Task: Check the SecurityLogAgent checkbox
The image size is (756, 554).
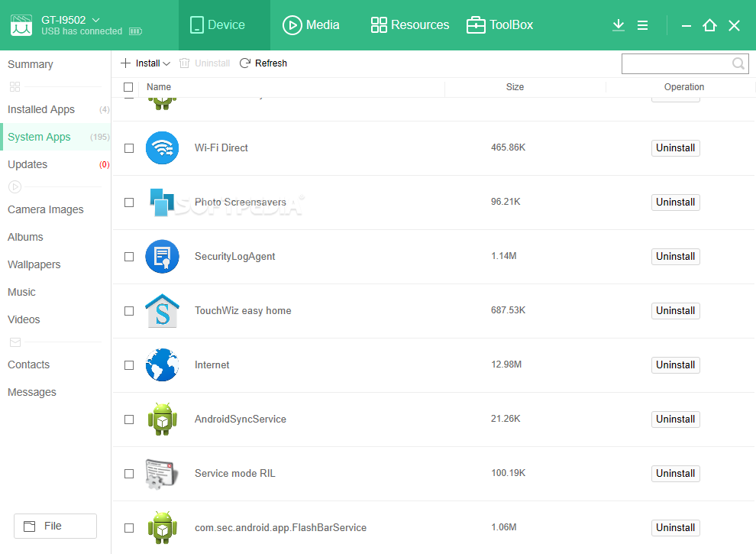Action: (129, 257)
